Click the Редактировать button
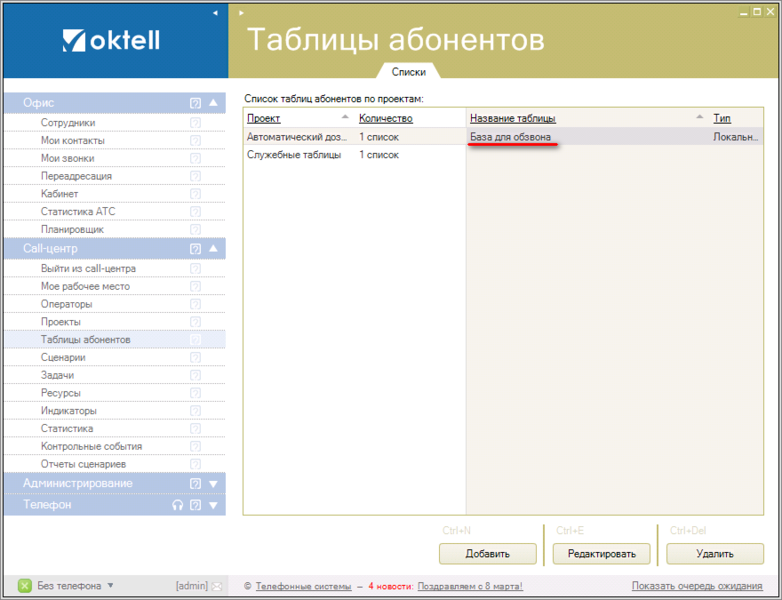Viewport: 782px width, 600px height. pos(601,554)
